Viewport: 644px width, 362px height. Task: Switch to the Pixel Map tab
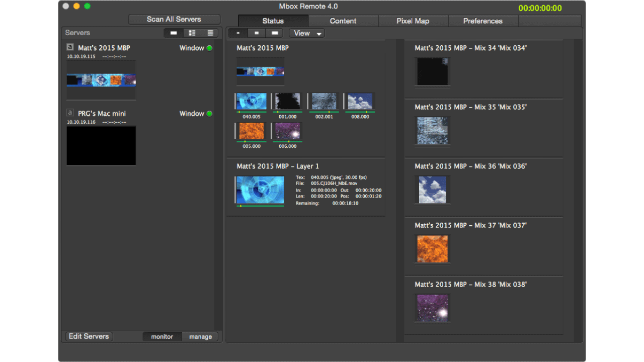[413, 21]
